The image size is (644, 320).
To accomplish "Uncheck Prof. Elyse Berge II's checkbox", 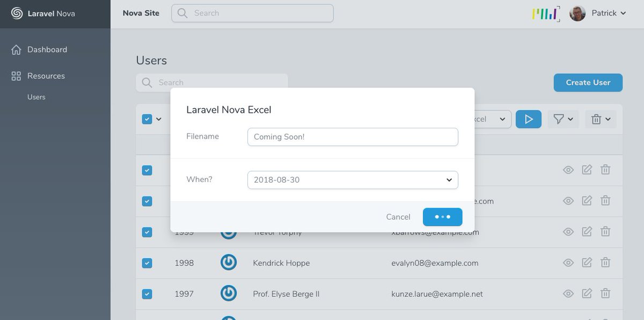I will [147, 294].
